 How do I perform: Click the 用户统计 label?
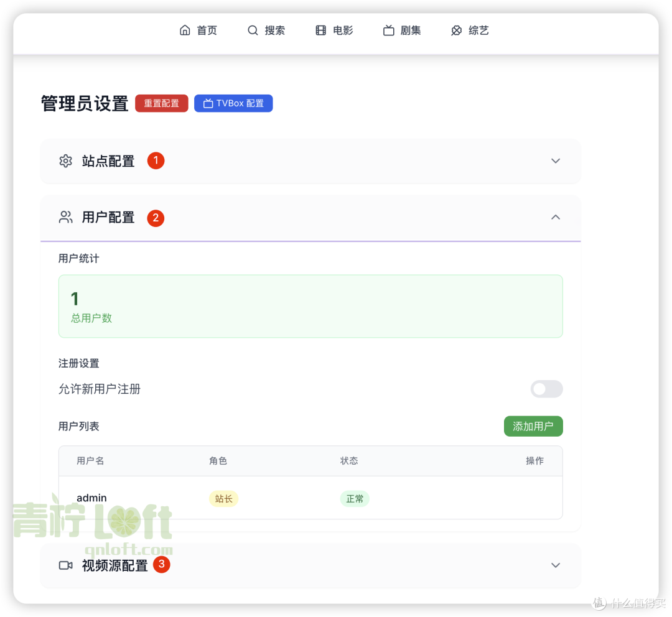78,258
